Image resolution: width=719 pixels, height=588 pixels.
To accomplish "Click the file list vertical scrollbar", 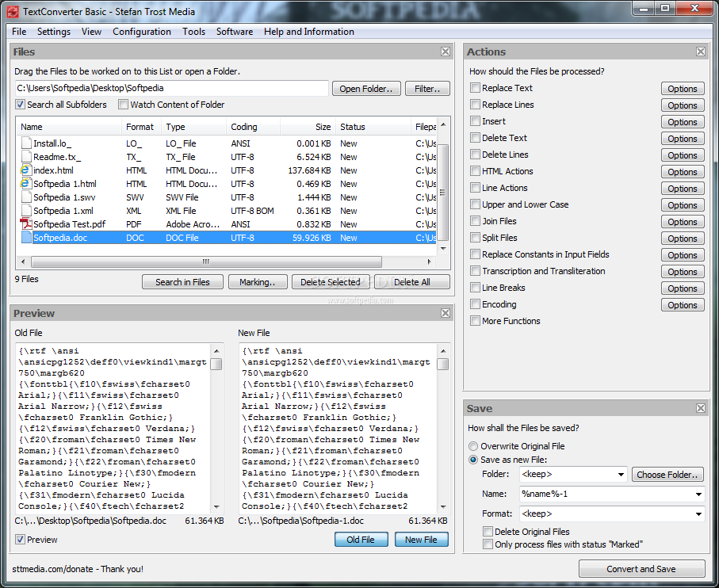I will click(443, 192).
